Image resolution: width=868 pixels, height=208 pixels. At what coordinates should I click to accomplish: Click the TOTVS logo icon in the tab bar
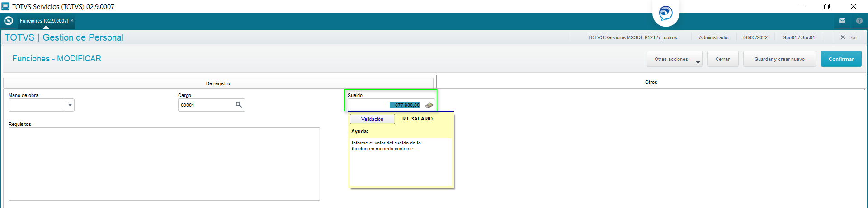coord(8,21)
